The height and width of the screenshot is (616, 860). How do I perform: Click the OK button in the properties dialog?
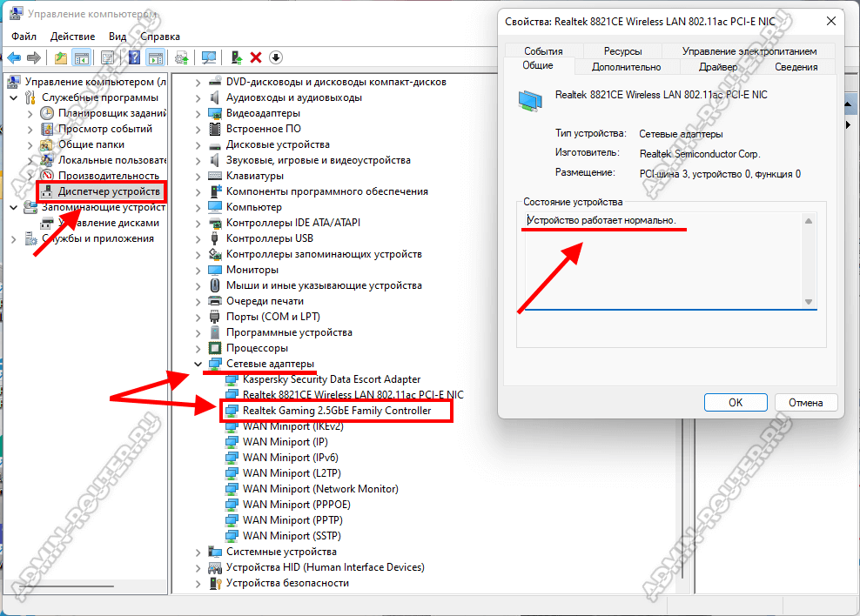736,403
